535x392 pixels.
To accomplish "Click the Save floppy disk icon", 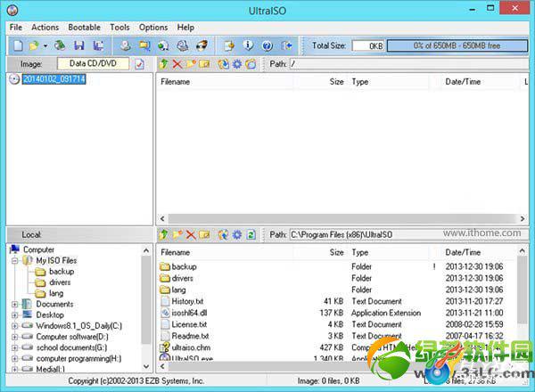I will click(x=78, y=45).
